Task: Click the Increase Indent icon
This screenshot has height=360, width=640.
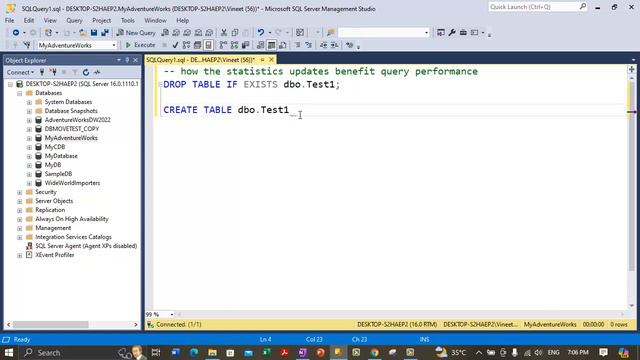Action: 334,45
